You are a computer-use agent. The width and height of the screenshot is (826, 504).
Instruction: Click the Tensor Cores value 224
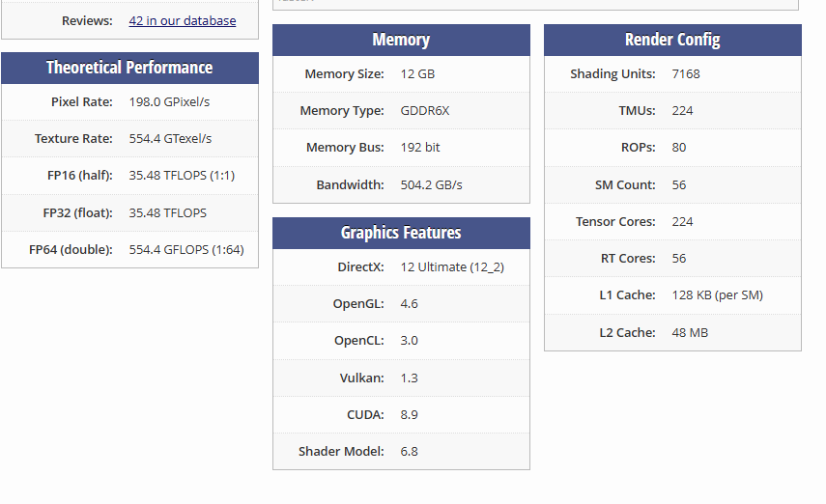682,222
